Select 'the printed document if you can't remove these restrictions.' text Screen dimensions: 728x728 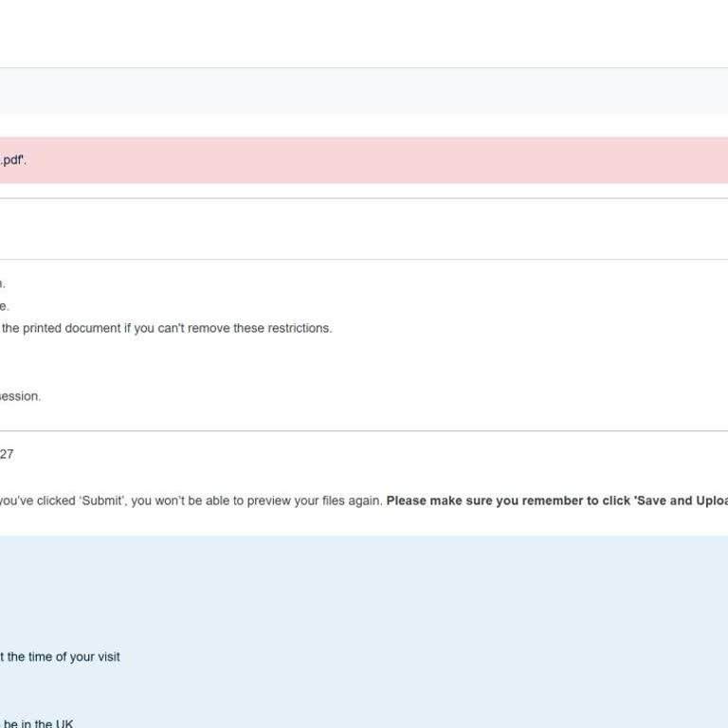pyautogui.click(x=167, y=328)
